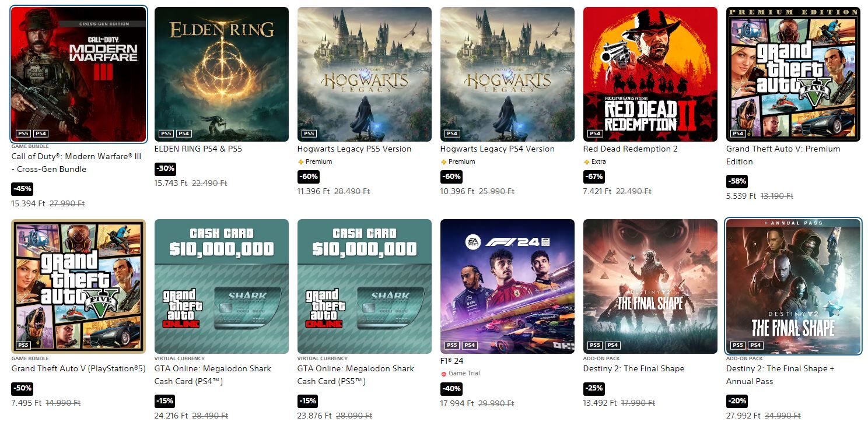This screenshot has height=422, width=868.
Task: Open Red Dead Redemption 2 cover art
Action: click(650, 74)
